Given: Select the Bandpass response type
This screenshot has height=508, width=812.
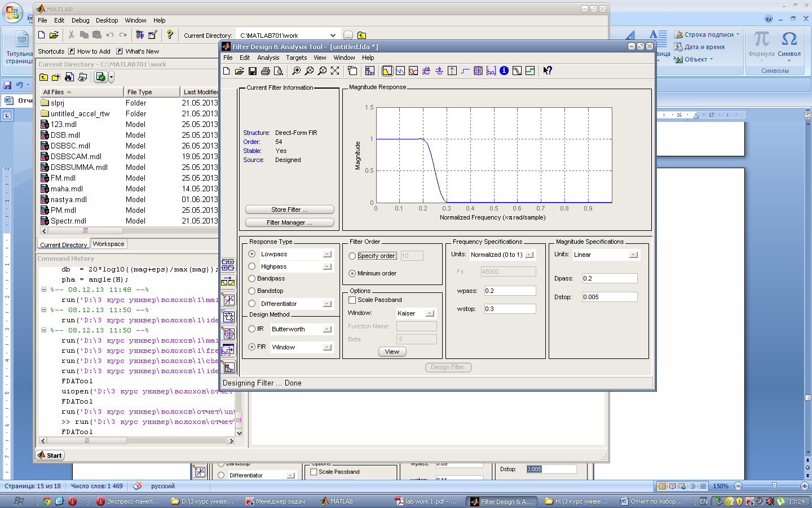Looking at the screenshot, I should (252, 278).
